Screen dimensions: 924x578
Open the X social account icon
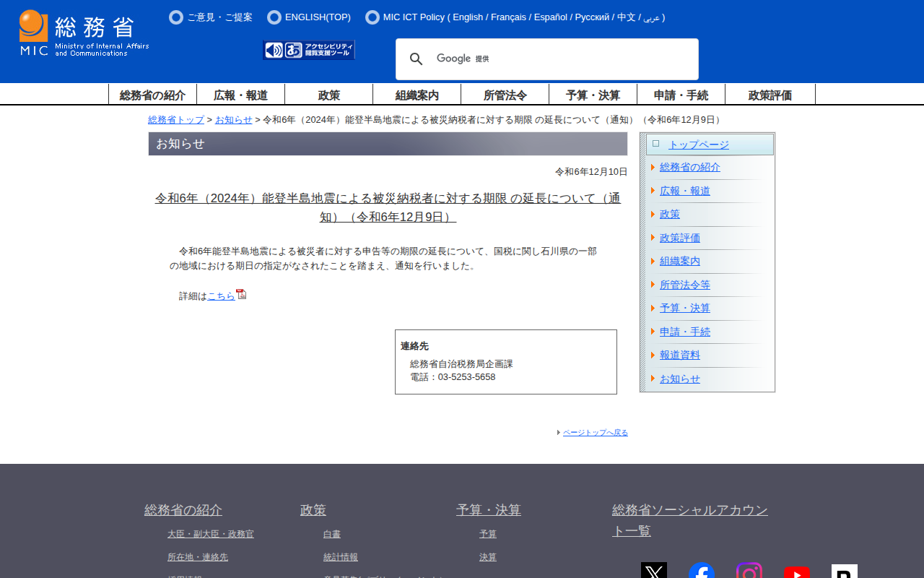(654, 571)
